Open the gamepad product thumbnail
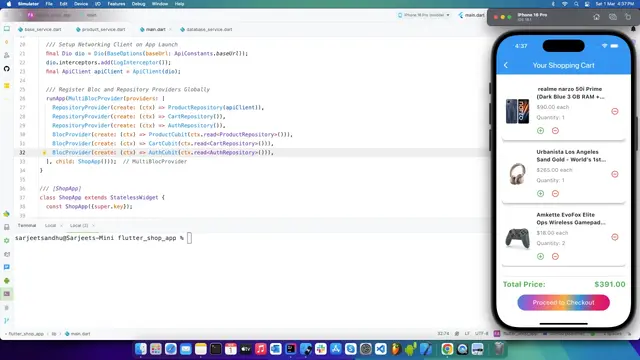The image size is (640, 360). 517,238
